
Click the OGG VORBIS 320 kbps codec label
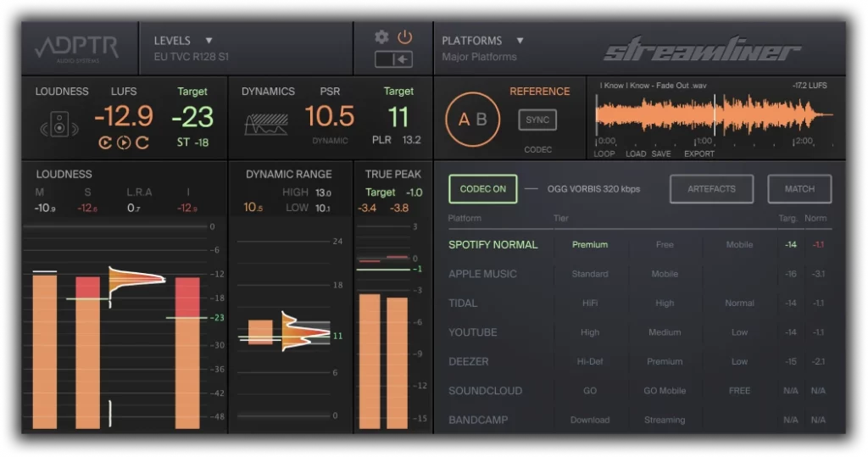pos(593,189)
